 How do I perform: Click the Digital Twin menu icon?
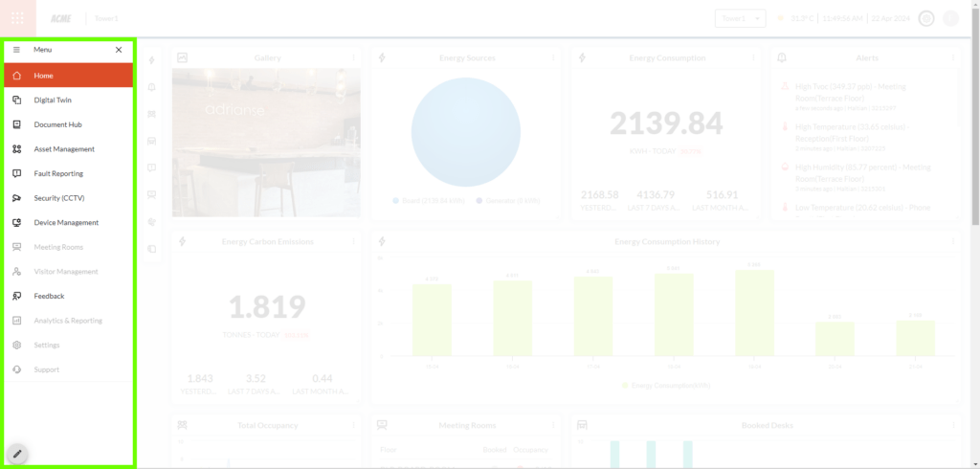[16, 100]
